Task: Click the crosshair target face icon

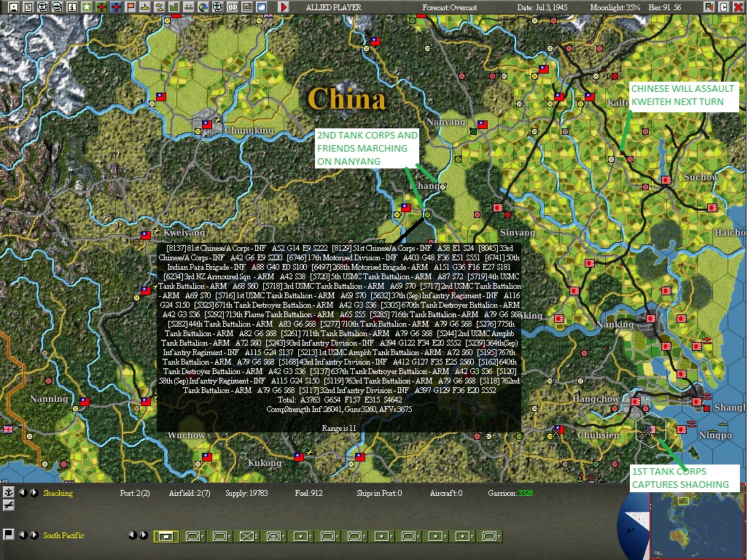Action: click(218, 7)
